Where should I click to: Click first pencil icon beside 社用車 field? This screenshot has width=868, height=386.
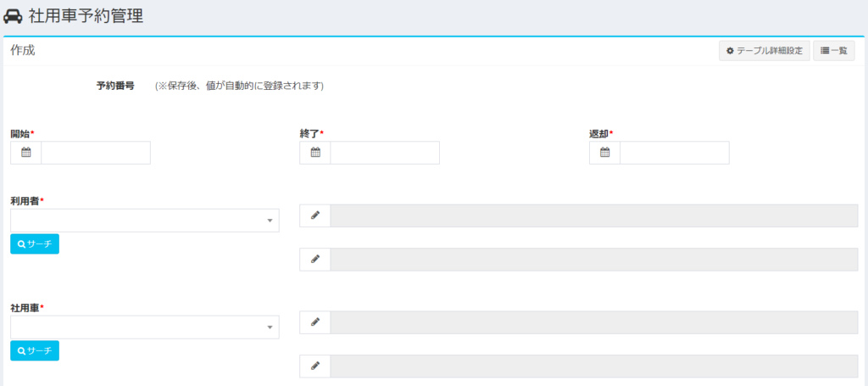(315, 322)
